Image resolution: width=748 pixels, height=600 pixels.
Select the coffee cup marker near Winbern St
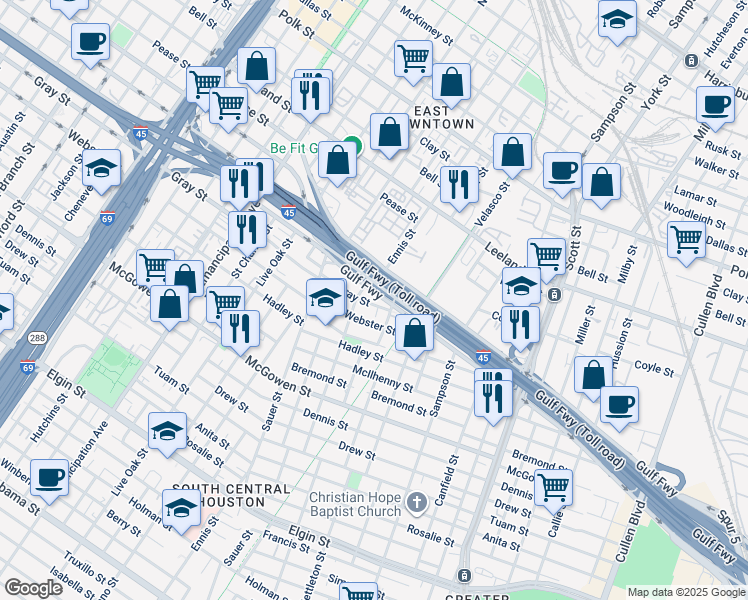[50, 479]
